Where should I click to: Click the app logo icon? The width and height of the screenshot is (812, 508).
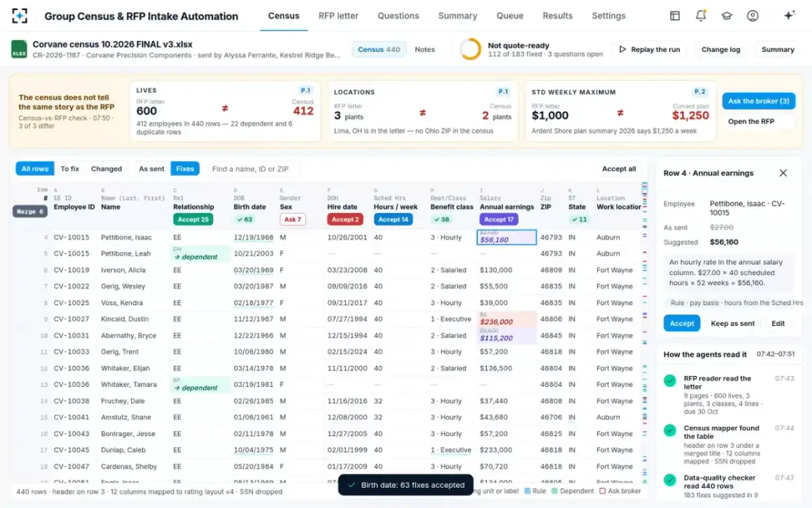point(20,16)
